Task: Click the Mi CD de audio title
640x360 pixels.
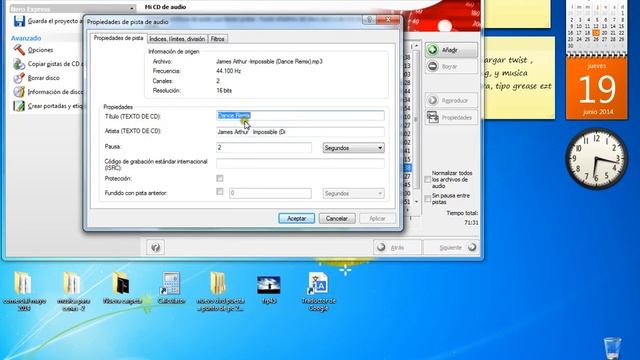Action: [x=165, y=7]
